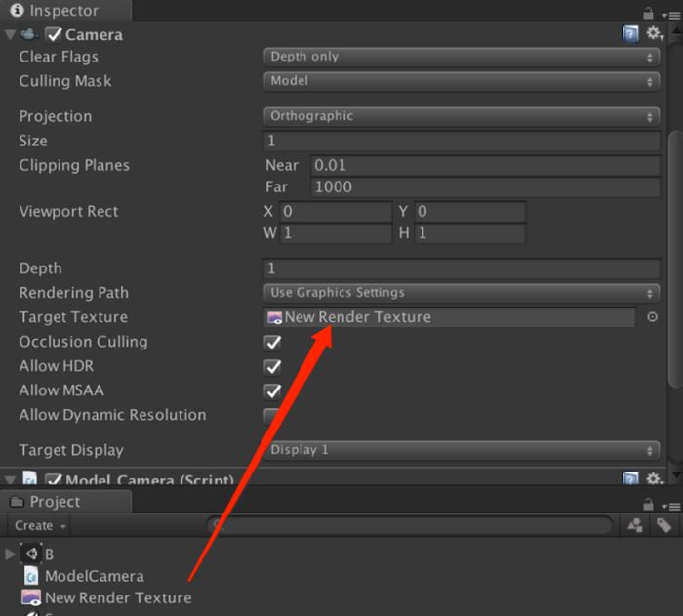Open the Clear Flags dropdown
The height and width of the screenshot is (616, 683).
[x=462, y=57]
